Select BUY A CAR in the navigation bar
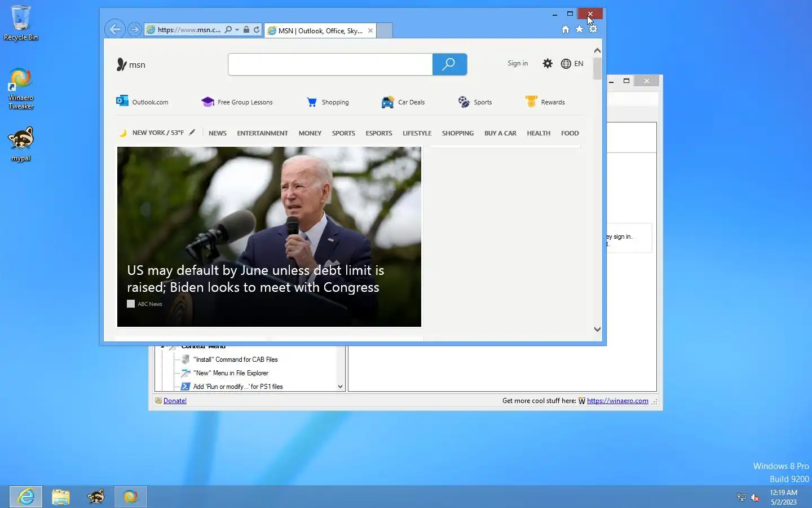The height and width of the screenshot is (508, 812). click(x=500, y=133)
